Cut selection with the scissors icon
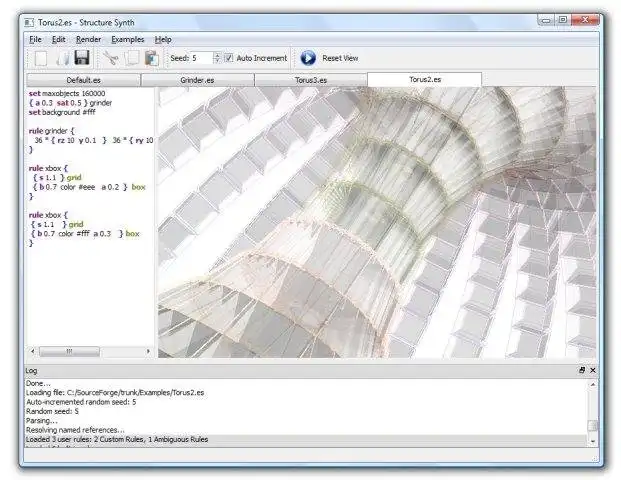Screen dimensions: 621x480 (111, 58)
